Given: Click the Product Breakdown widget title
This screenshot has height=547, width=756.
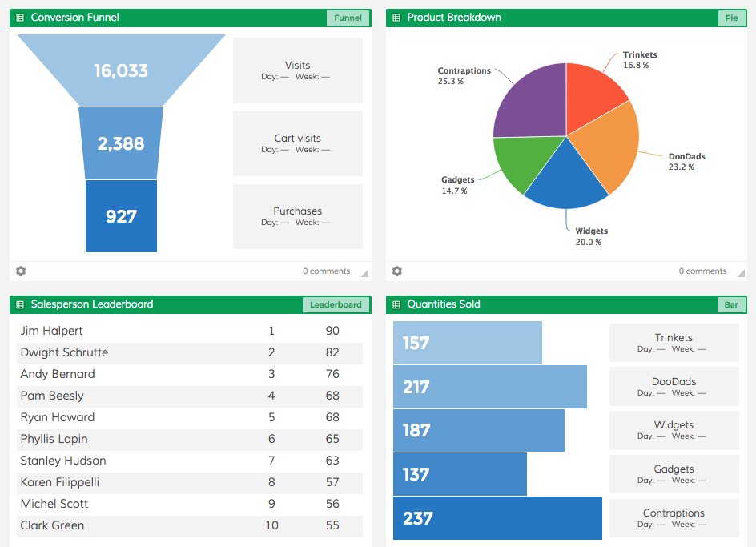Looking at the screenshot, I should 454,18.
